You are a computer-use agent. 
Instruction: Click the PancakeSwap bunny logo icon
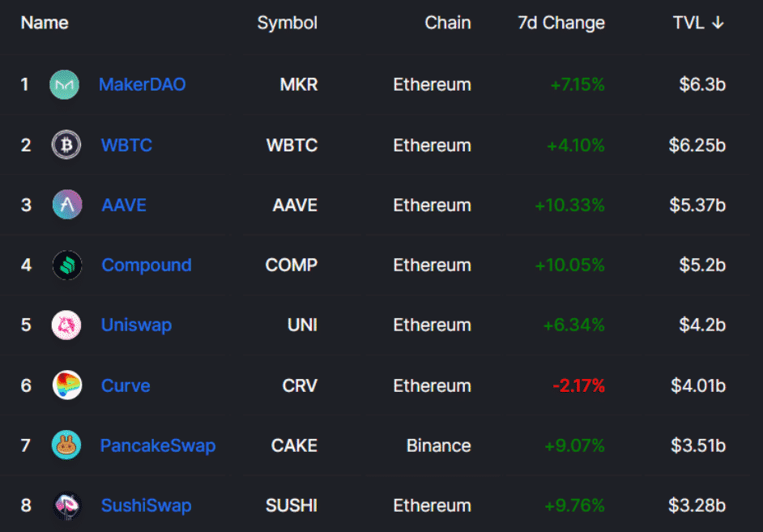tap(66, 445)
